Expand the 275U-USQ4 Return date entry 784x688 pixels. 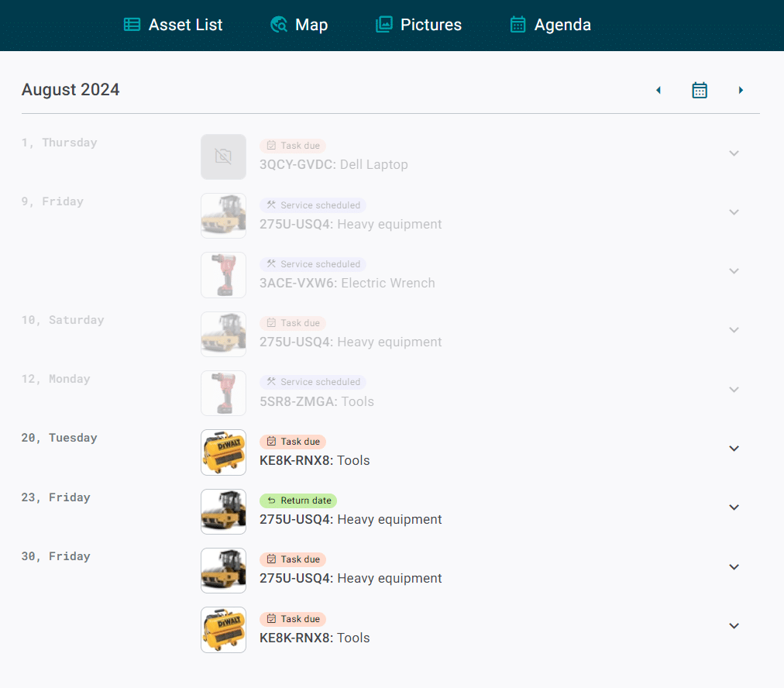pos(734,507)
